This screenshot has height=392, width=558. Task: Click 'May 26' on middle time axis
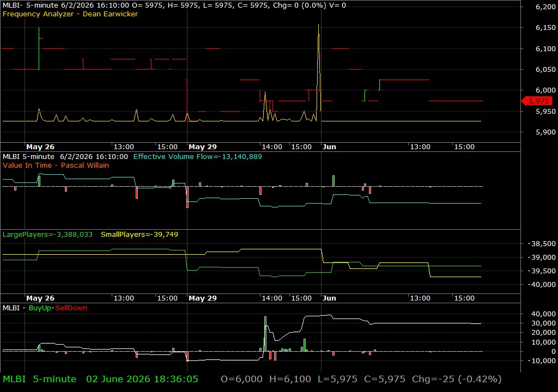[x=40, y=298]
